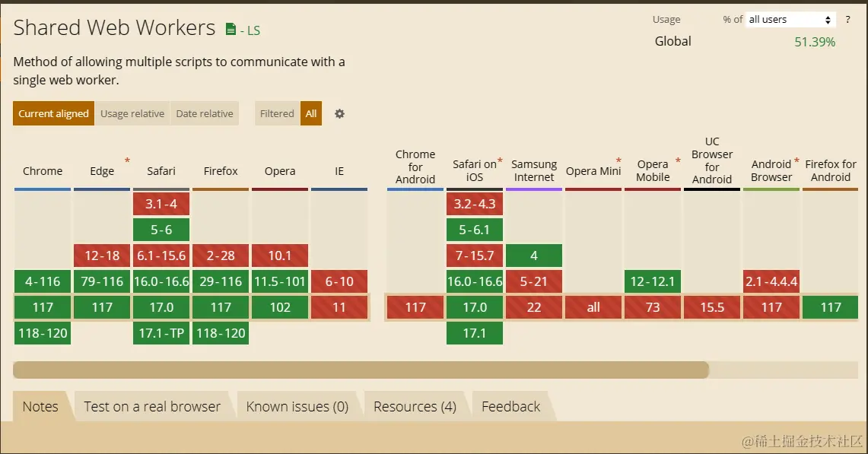Click the asterisk note beside Edge
868x454 pixels.
point(127,160)
